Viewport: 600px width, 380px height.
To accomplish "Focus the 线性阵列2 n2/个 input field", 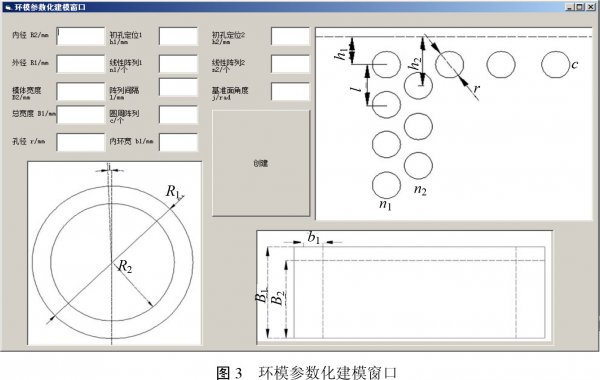I will (290, 64).
